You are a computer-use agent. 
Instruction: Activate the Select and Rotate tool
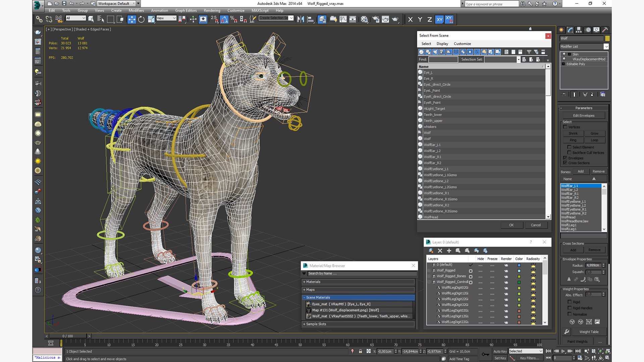tap(141, 19)
